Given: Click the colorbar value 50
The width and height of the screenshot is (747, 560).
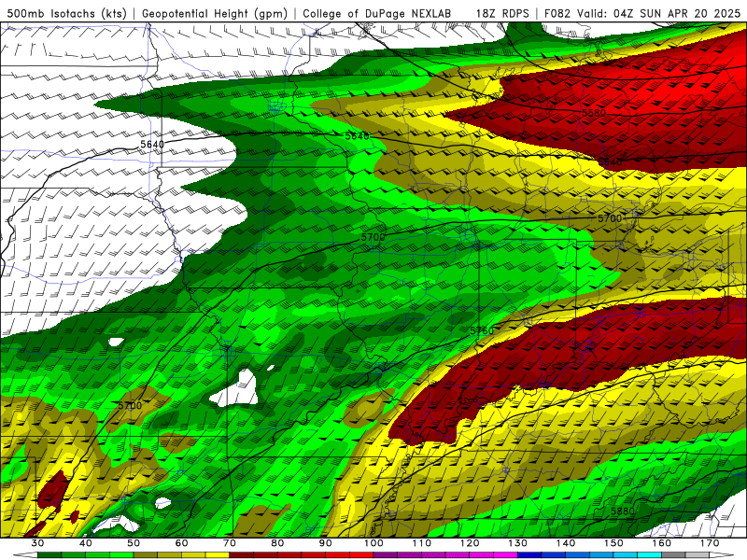Looking at the screenshot, I should pyautogui.click(x=134, y=543).
